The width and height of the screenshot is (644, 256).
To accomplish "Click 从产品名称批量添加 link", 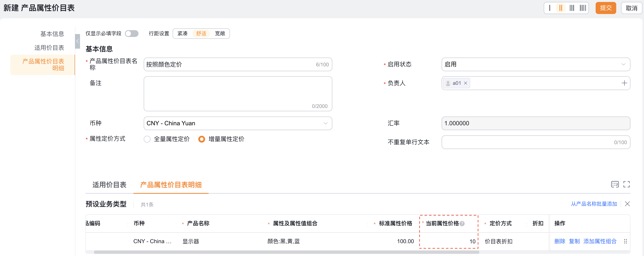I will 594,204.
